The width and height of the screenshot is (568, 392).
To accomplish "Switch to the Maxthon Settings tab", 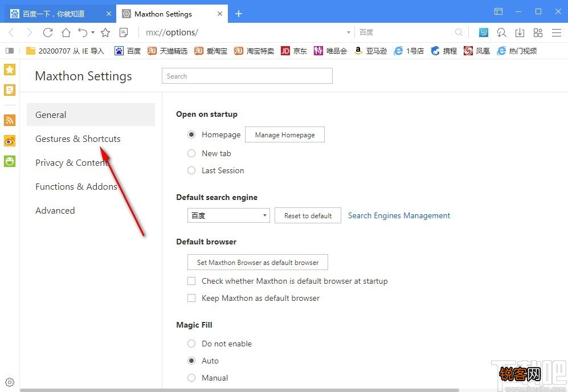I will 172,14.
